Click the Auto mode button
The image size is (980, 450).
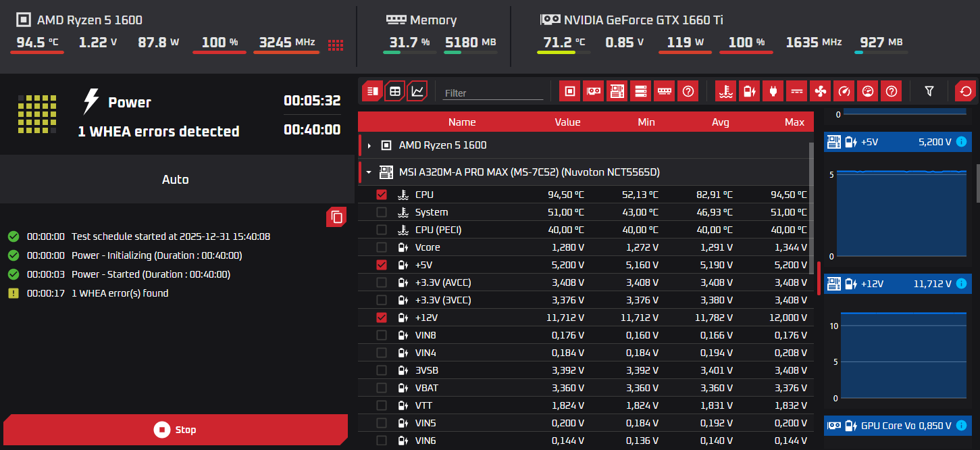[x=176, y=180]
